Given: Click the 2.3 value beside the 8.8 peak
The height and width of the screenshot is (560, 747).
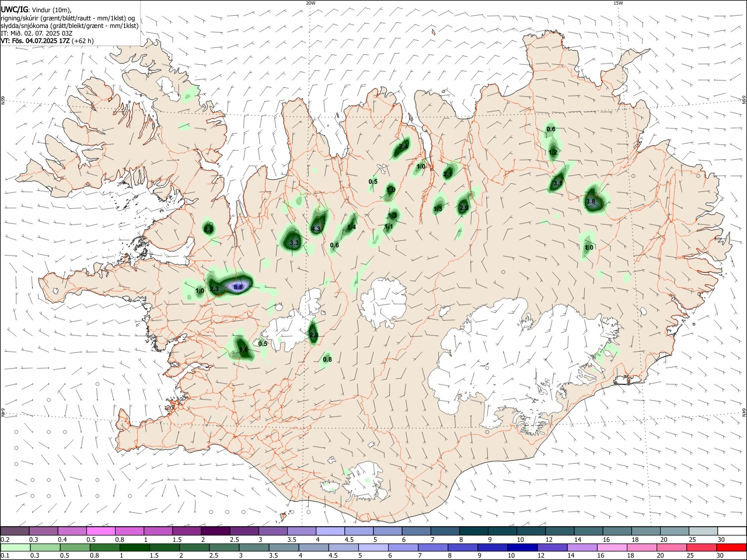Looking at the screenshot, I should click(x=214, y=289).
